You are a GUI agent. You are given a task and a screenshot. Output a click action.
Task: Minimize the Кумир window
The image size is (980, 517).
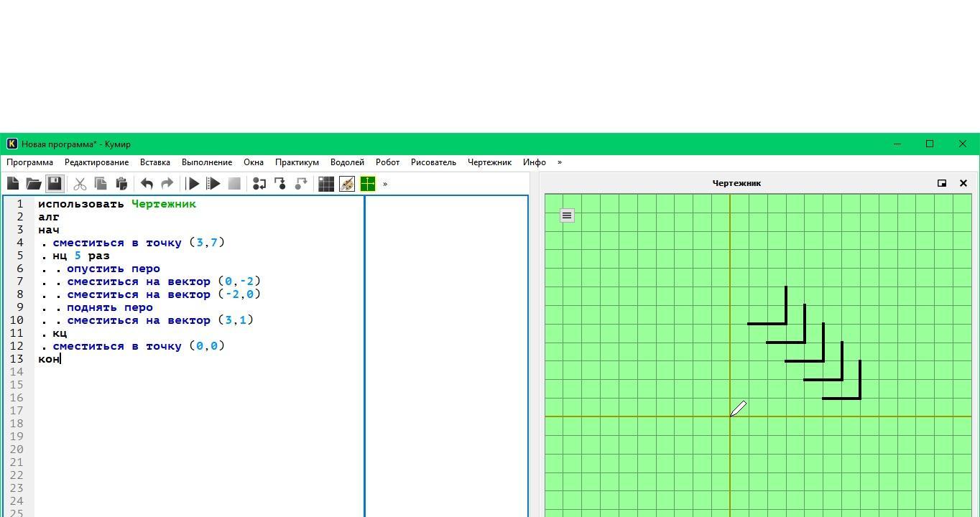click(897, 144)
